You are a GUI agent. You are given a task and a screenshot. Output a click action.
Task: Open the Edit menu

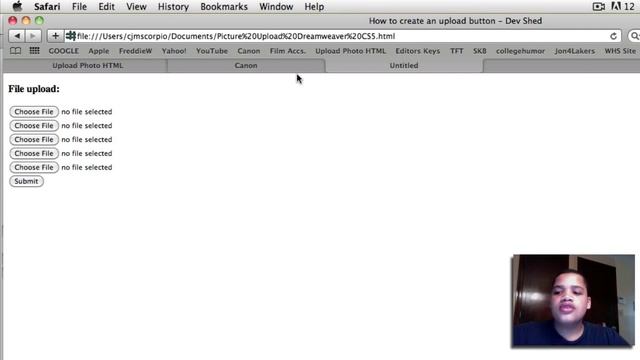107,7
